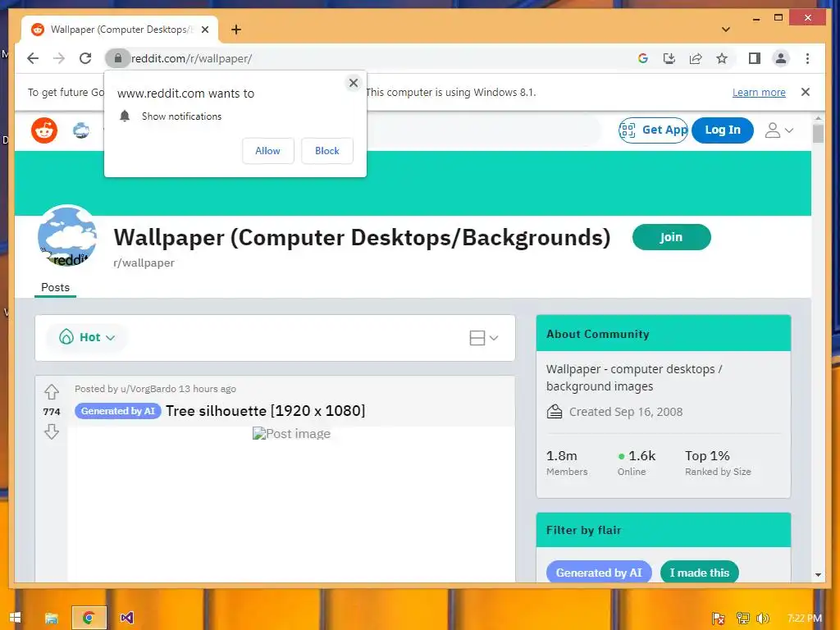The image size is (840, 630).
Task: Open a new browser tab
Action: point(236,30)
